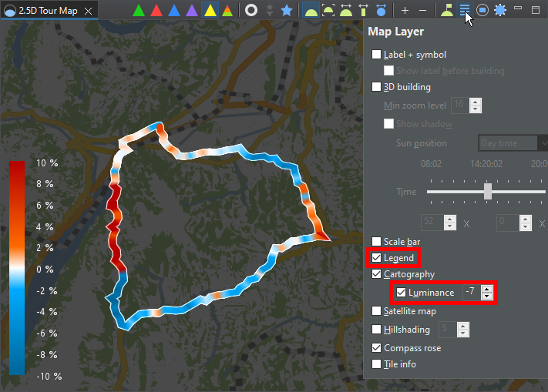
Task: Enable the Tile info checkbox
Action: [x=376, y=364]
